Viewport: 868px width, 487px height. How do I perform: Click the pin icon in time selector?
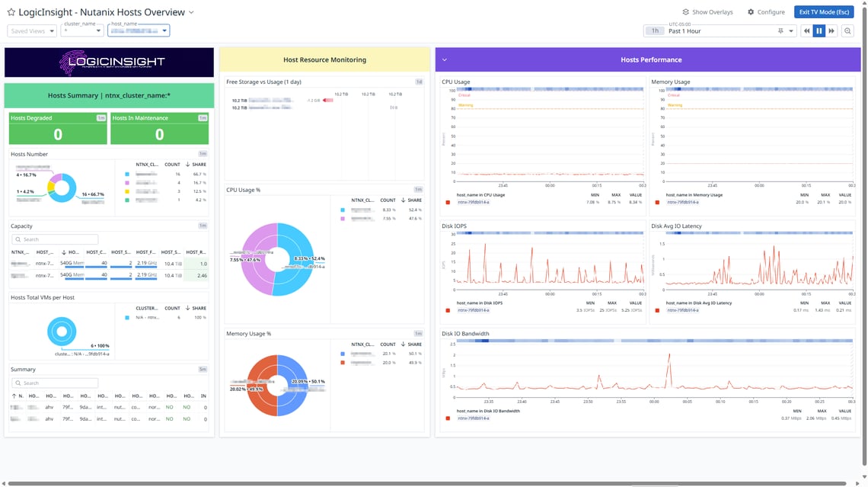(x=780, y=31)
